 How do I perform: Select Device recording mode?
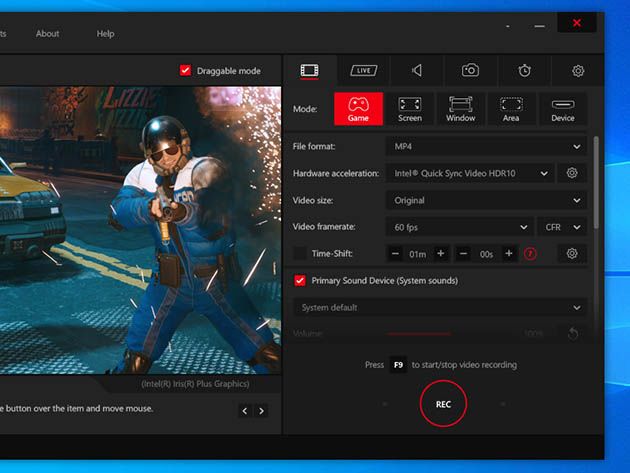pyautogui.click(x=562, y=109)
